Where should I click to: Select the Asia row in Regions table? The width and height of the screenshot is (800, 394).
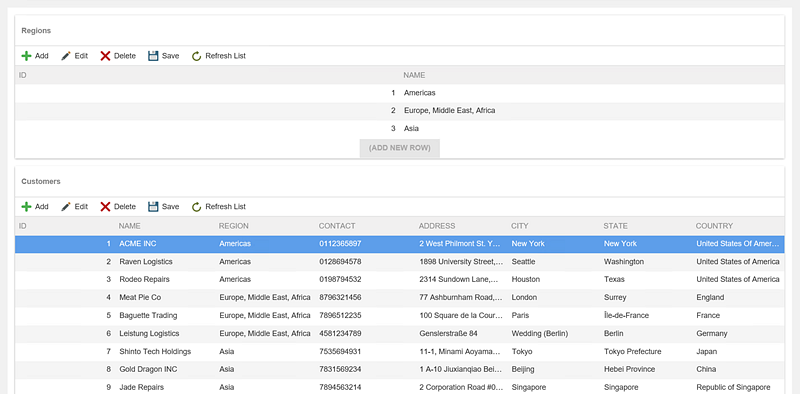pos(399,129)
